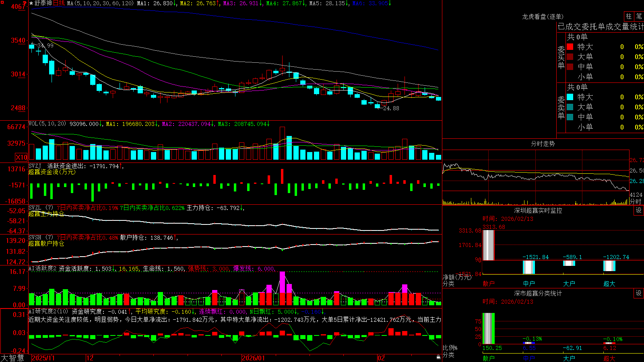This screenshot has height=362, width=644.
Task: Click the 12 month marker on timeline
Action: [x=90, y=358]
